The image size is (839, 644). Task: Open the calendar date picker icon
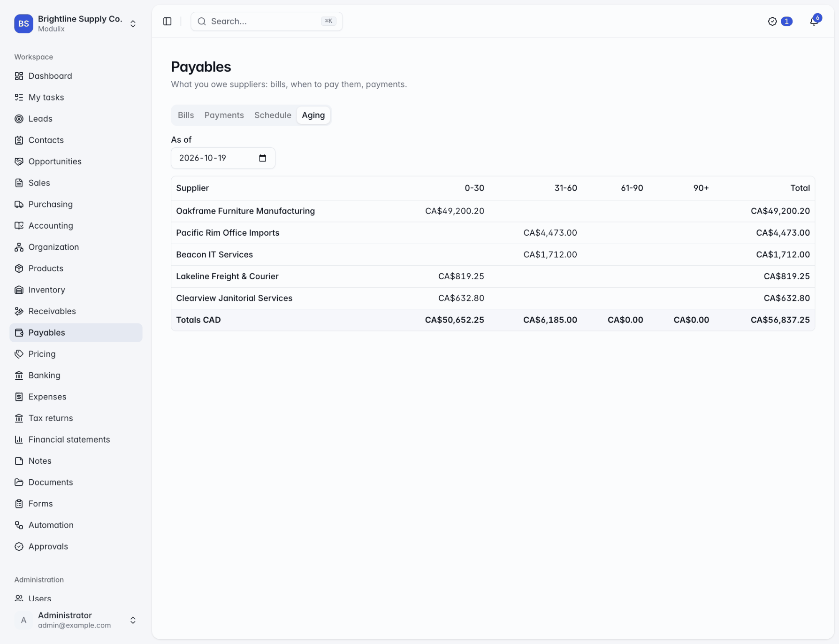pos(263,158)
